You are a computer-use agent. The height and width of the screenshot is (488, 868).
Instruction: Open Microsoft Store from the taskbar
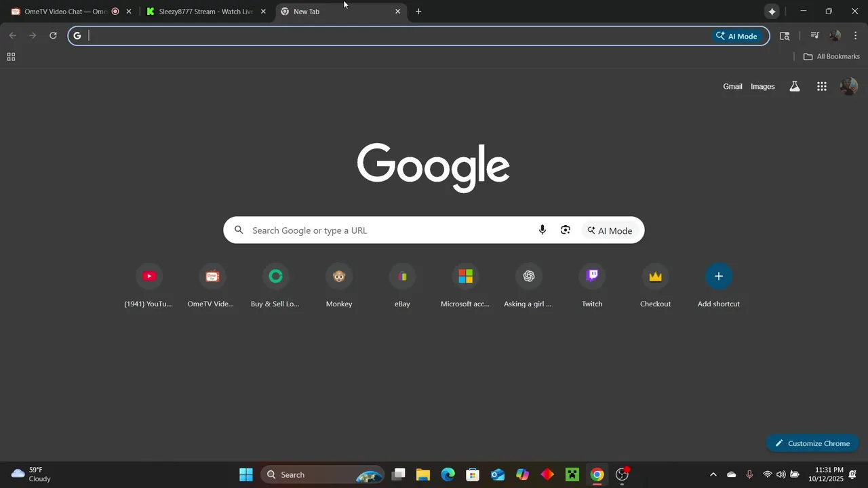473,474
